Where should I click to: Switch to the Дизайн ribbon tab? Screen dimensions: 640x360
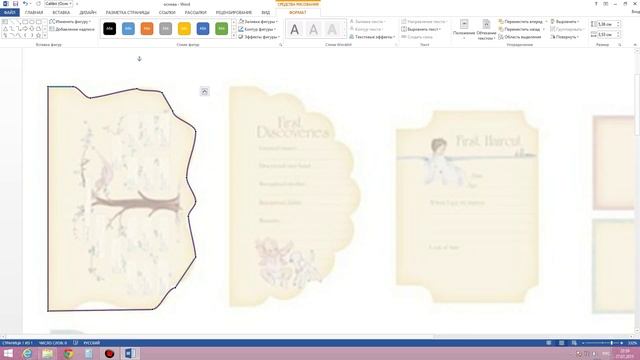click(88, 13)
